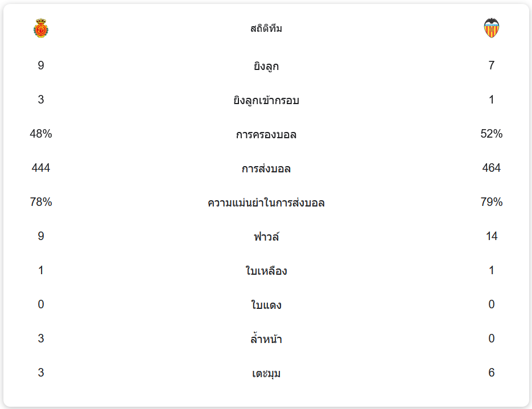Click the 79% pass accuracy value

click(x=491, y=203)
